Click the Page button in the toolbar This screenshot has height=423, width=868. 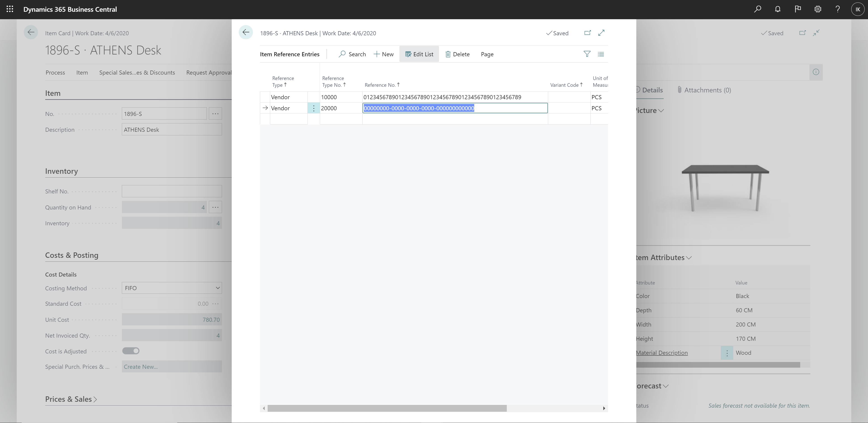pyautogui.click(x=487, y=54)
